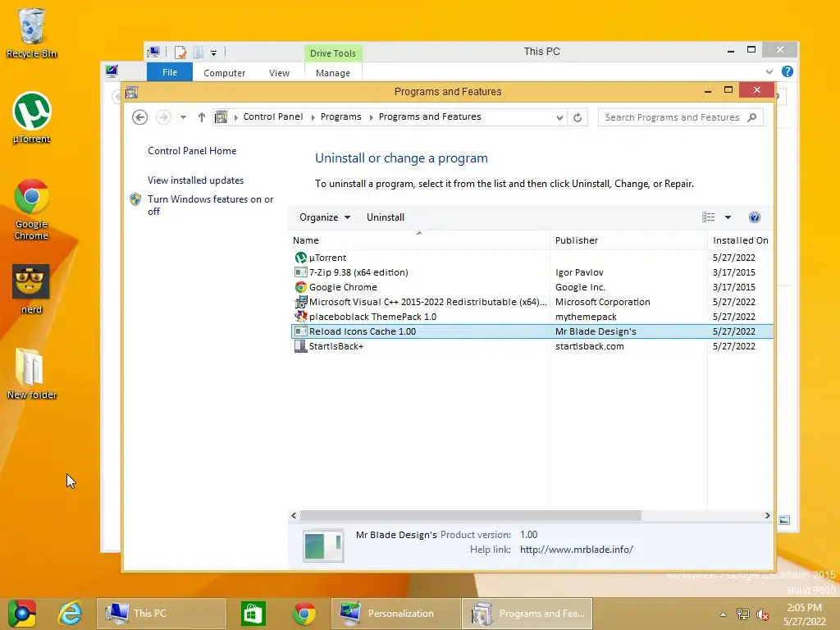Image resolution: width=840 pixels, height=630 pixels.
Task: Click the Forward navigation arrow in Programs and Features
Action: [163, 117]
